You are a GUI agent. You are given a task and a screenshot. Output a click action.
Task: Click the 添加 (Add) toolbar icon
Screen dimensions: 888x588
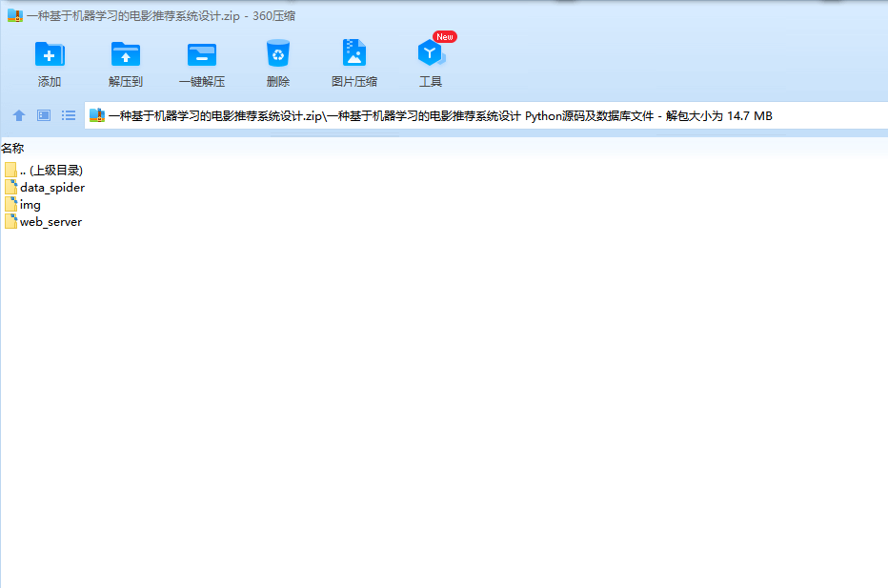click(50, 54)
